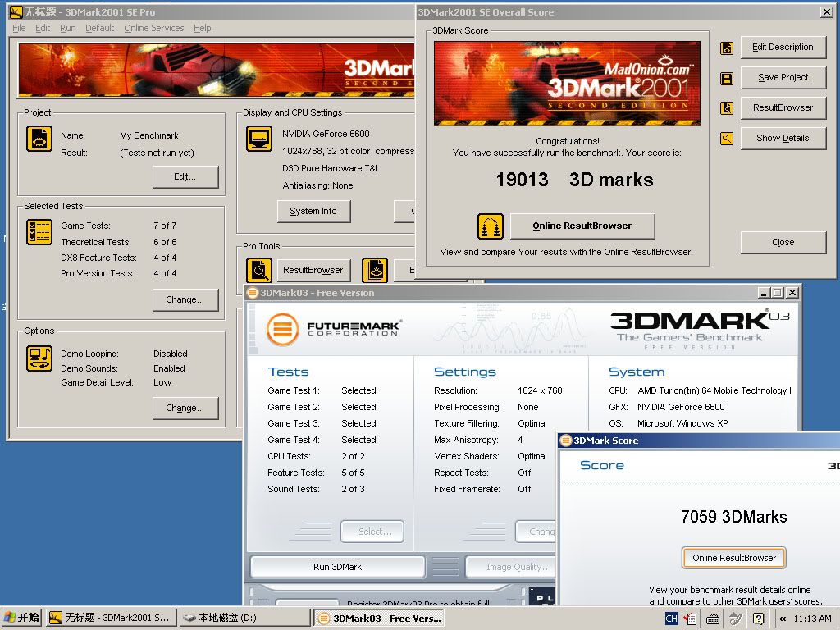840x630 pixels.
Task: Click the magnifier icon beside Show Details
Action: point(727,139)
